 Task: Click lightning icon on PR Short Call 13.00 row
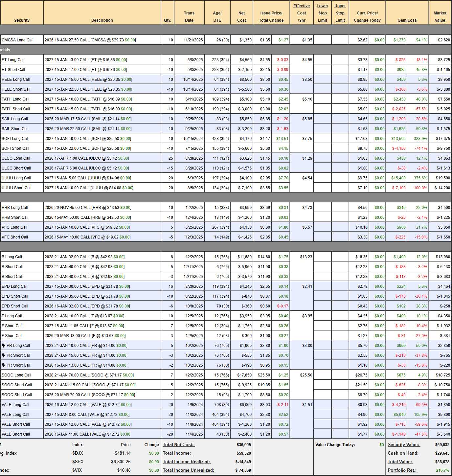[4, 365]
